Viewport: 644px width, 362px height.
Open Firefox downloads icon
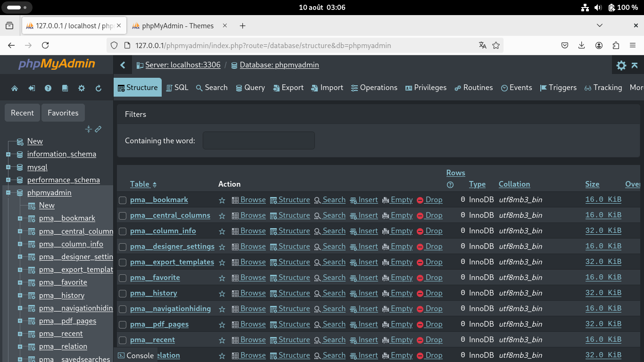coord(581,45)
